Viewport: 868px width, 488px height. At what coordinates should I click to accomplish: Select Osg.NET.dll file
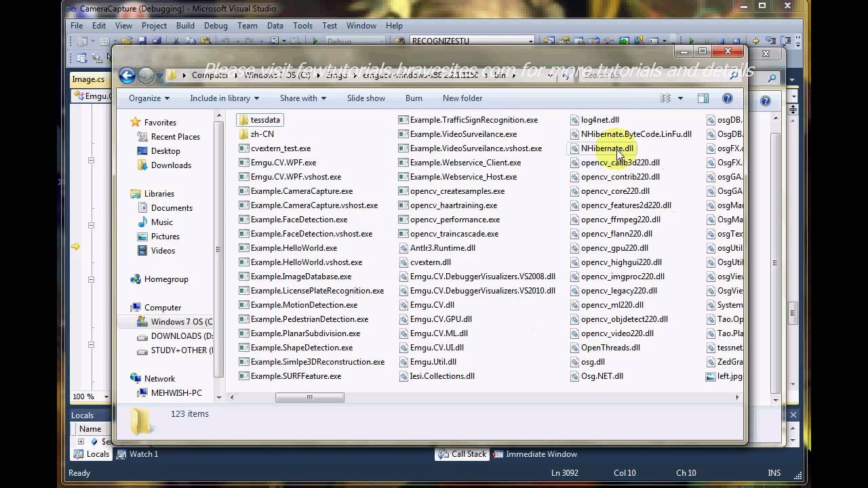point(596,376)
